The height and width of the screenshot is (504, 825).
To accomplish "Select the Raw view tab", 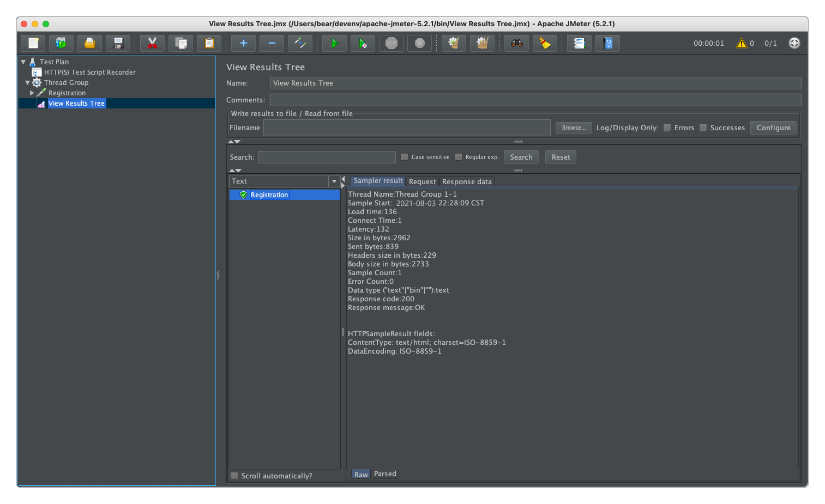I will 361,474.
